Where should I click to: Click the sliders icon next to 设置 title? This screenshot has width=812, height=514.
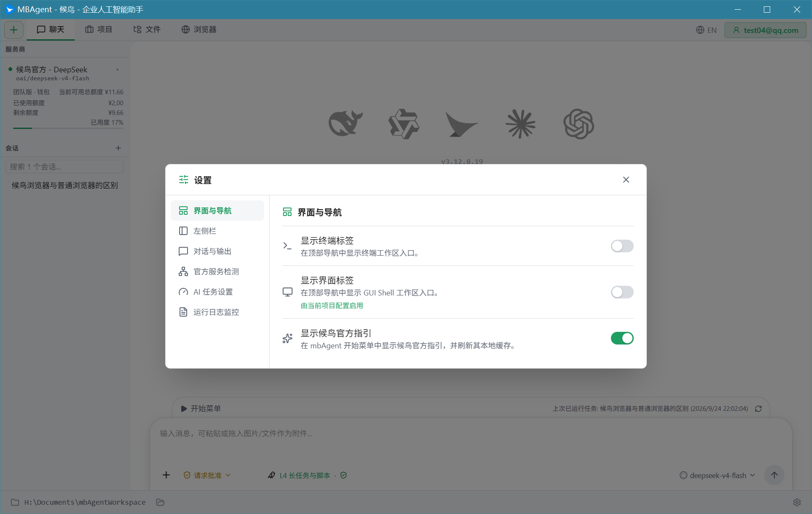tap(183, 180)
